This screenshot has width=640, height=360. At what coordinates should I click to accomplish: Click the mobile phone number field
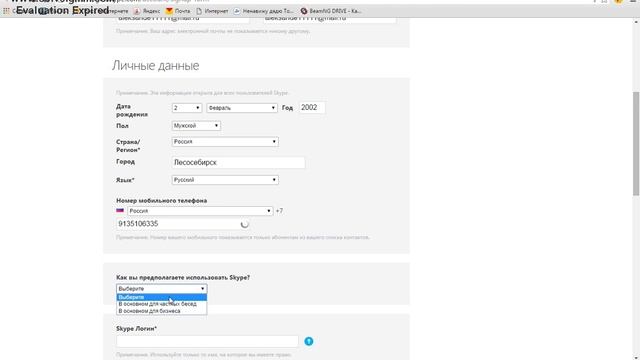[183, 224]
